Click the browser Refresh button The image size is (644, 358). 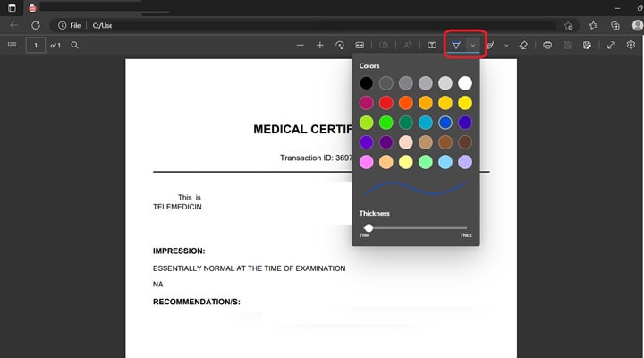tap(36, 25)
